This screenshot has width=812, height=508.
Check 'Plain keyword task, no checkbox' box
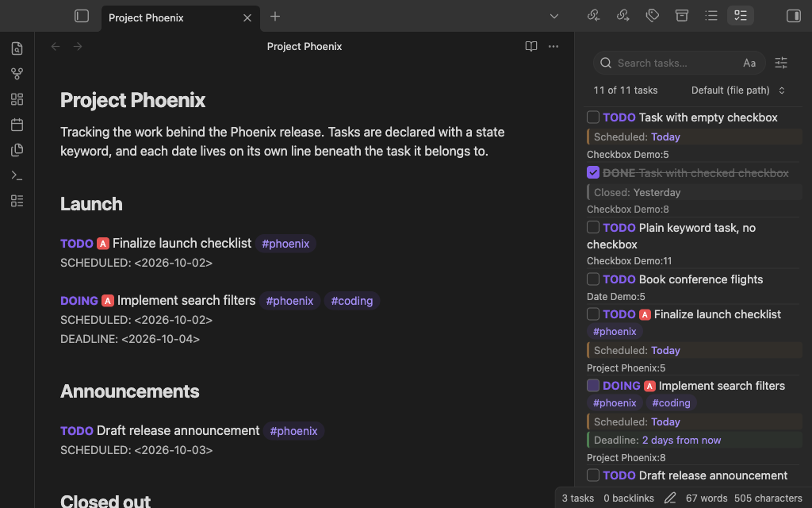click(593, 227)
